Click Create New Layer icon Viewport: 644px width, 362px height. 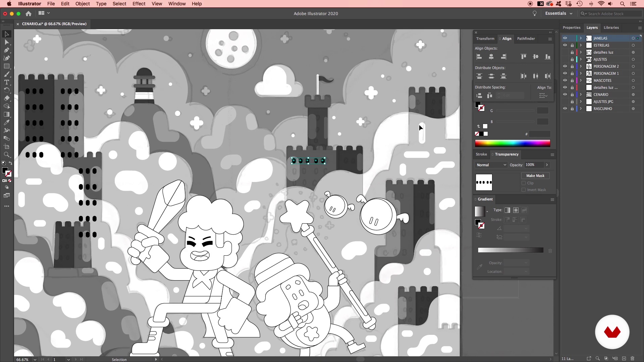pos(624,358)
